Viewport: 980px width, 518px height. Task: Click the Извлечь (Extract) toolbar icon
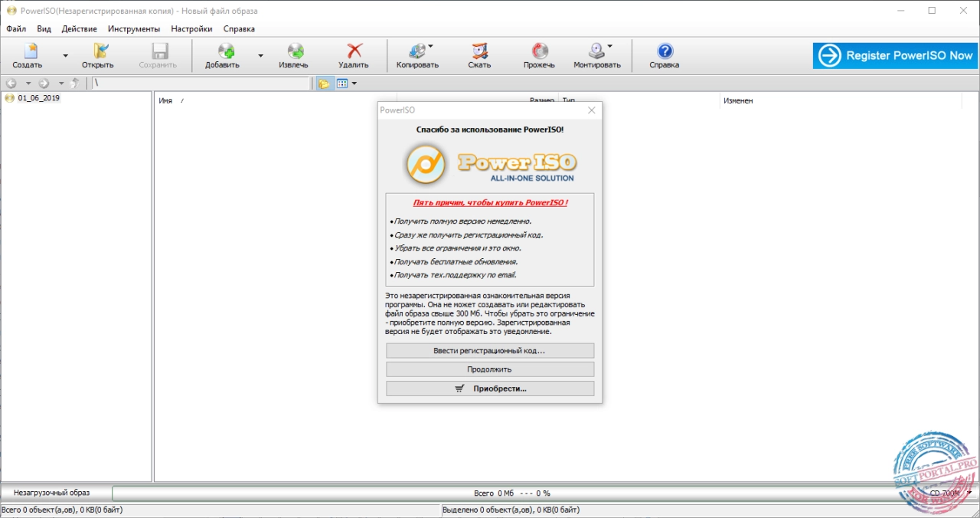coord(295,51)
